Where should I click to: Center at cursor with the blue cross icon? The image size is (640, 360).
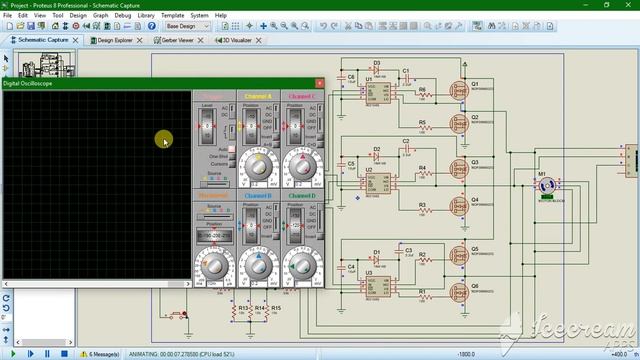click(x=263, y=26)
